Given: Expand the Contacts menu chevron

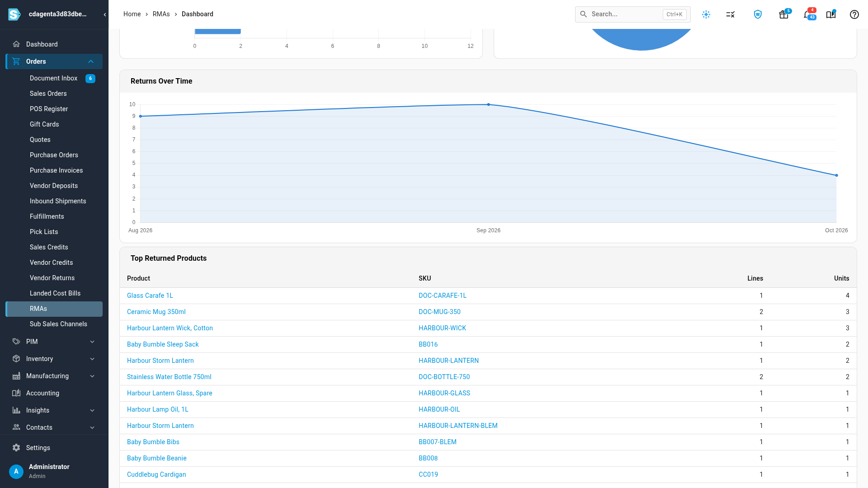Looking at the screenshot, I should pyautogui.click(x=92, y=427).
